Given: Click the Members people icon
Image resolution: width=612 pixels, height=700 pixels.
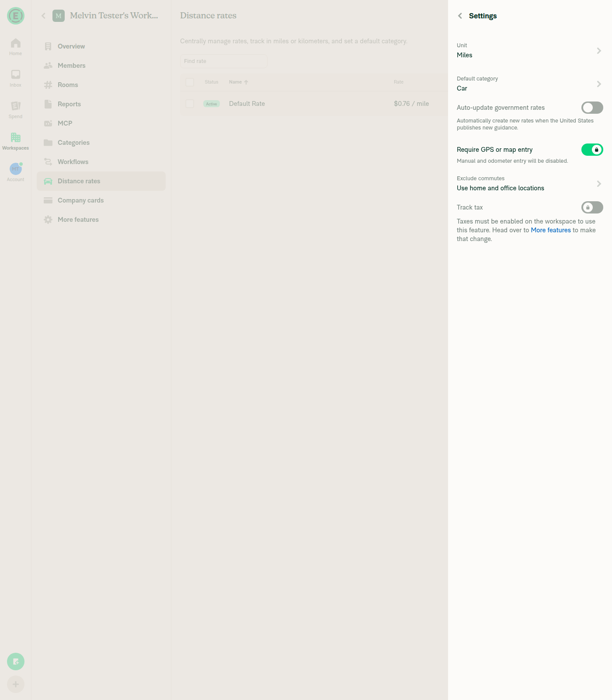Looking at the screenshot, I should point(48,66).
